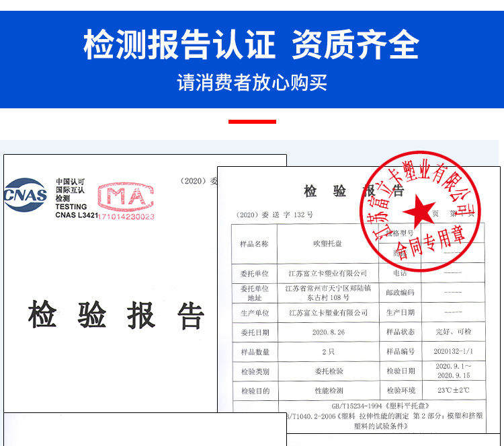Click the address 江苏省常州市天宁区郑陆镇

pos(328,289)
